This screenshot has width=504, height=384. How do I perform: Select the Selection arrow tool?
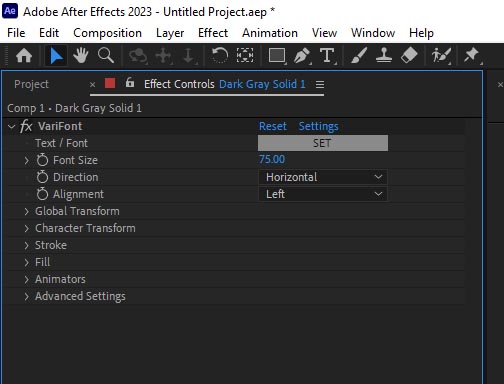56,56
